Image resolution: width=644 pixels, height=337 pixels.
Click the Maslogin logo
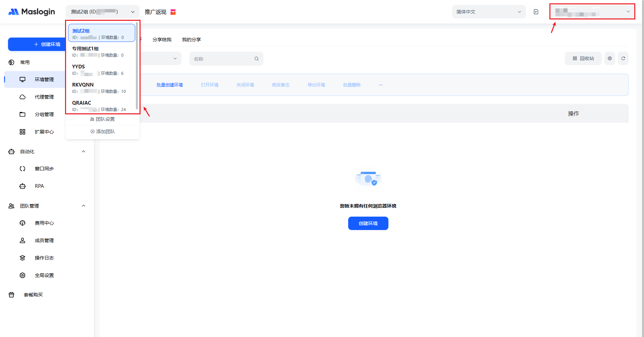click(x=32, y=12)
